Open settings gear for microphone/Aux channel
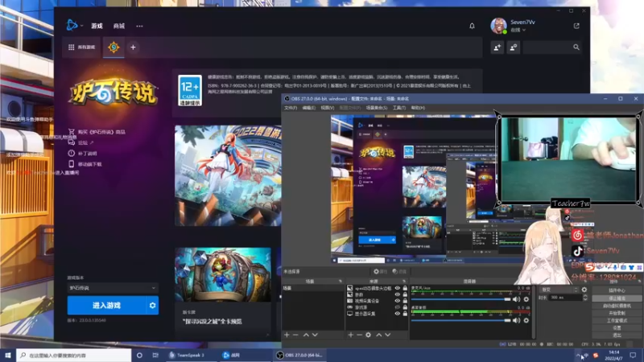 tap(526, 299)
